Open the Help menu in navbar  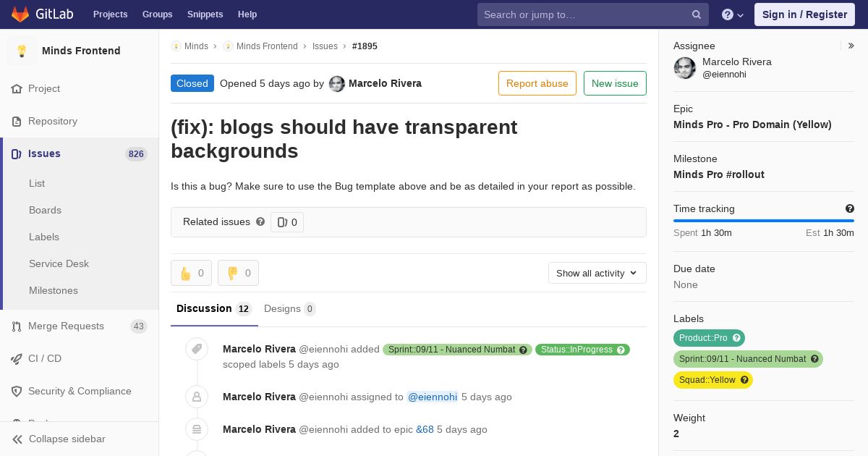click(x=247, y=14)
